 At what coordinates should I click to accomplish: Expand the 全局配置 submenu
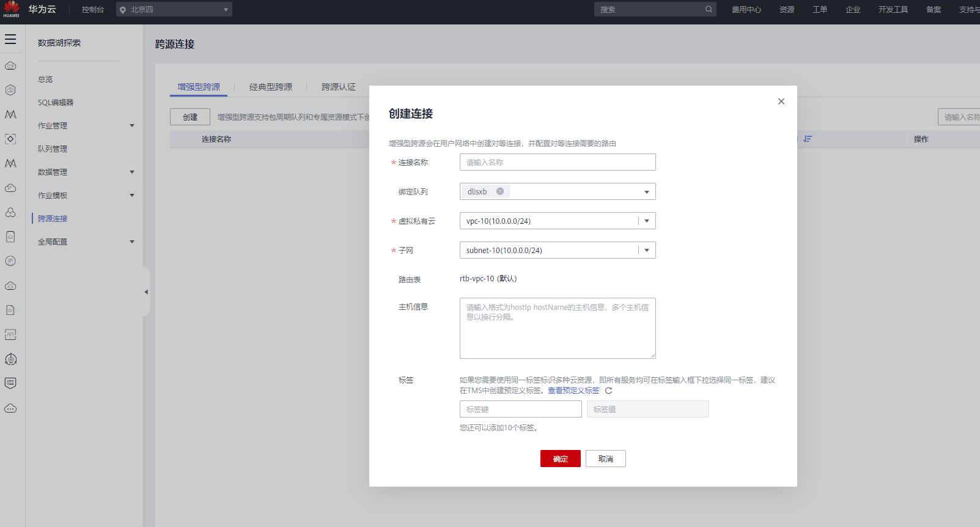131,241
